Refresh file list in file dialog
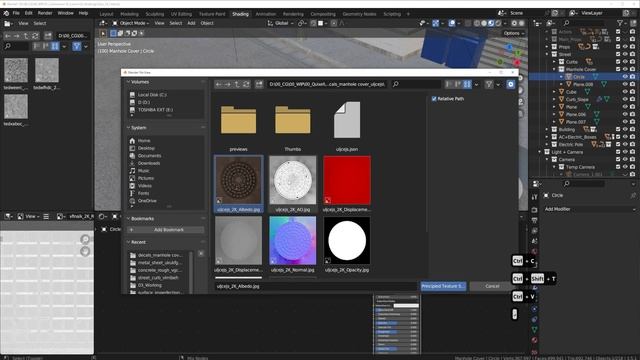The image size is (640, 360). click(246, 84)
